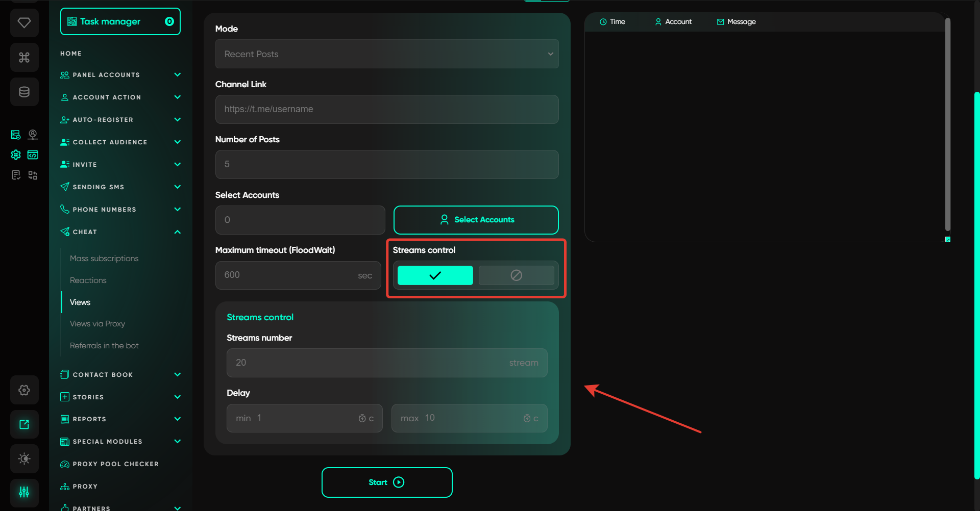980x511 pixels.
Task: Open the database icon in left rail
Action: (x=24, y=92)
